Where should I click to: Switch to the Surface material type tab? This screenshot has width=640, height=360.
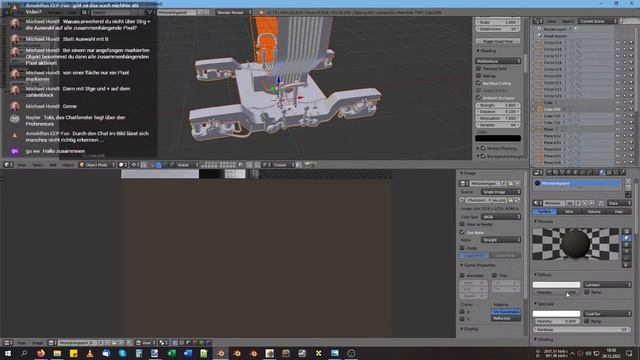(x=544, y=211)
